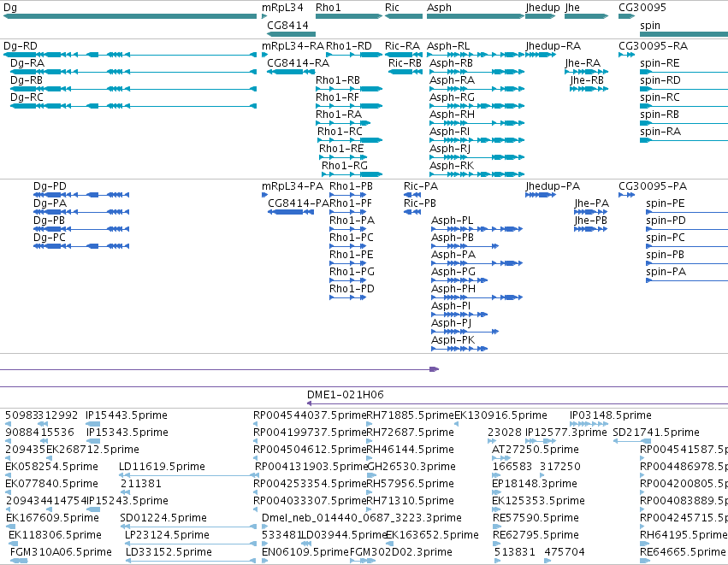Image resolution: width=728 pixels, height=565 pixels.
Task: Click protein Rho1-PD label
Action: pyautogui.click(x=352, y=289)
